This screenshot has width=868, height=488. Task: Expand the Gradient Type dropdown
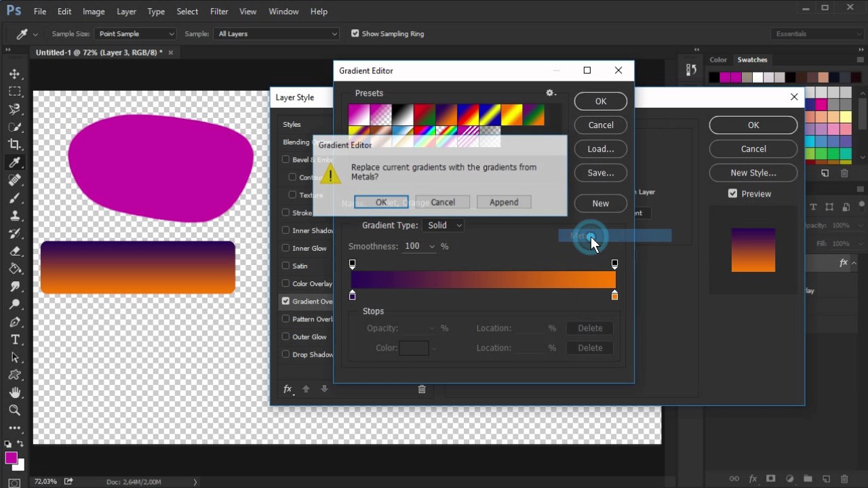tap(443, 225)
